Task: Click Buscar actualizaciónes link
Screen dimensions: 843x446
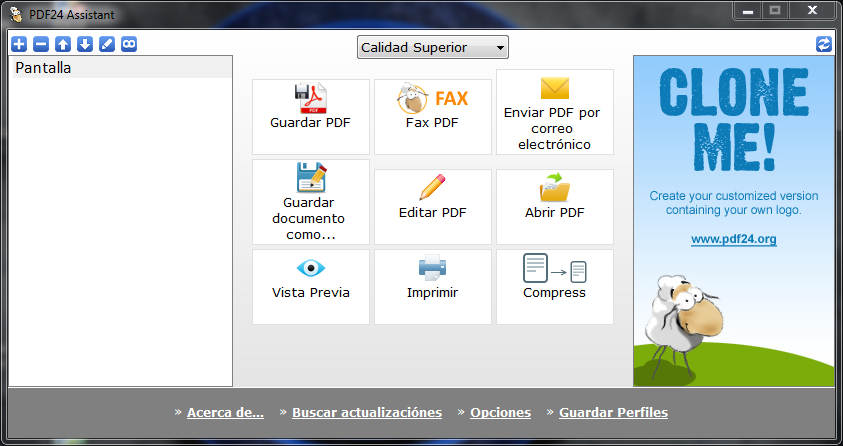Action: [x=367, y=413]
